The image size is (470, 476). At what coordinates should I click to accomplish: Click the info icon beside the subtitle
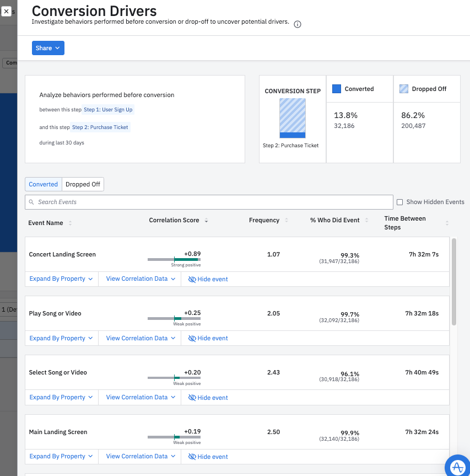click(x=298, y=24)
